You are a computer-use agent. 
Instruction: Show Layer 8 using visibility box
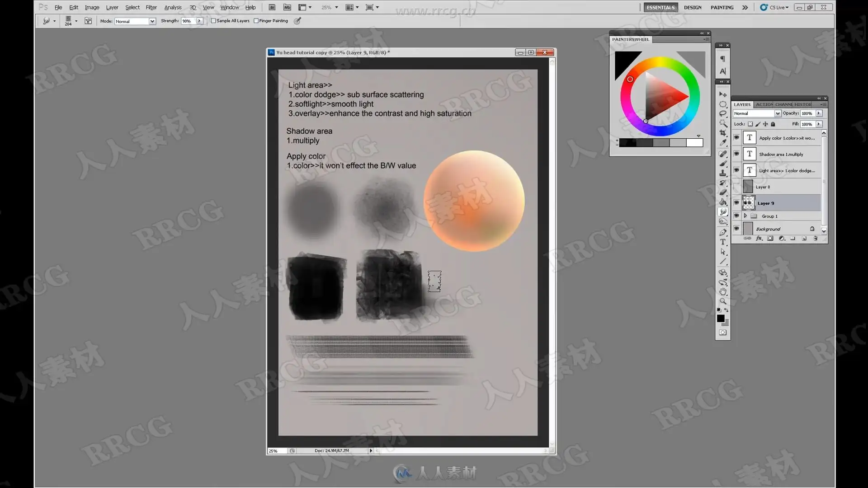pos(736,187)
